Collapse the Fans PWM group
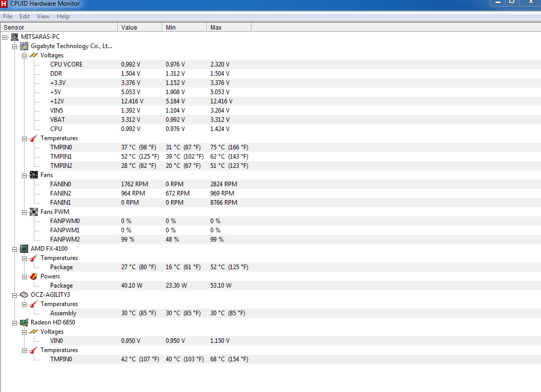Image resolution: width=541 pixels, height=392 pixels. (24, 212)
